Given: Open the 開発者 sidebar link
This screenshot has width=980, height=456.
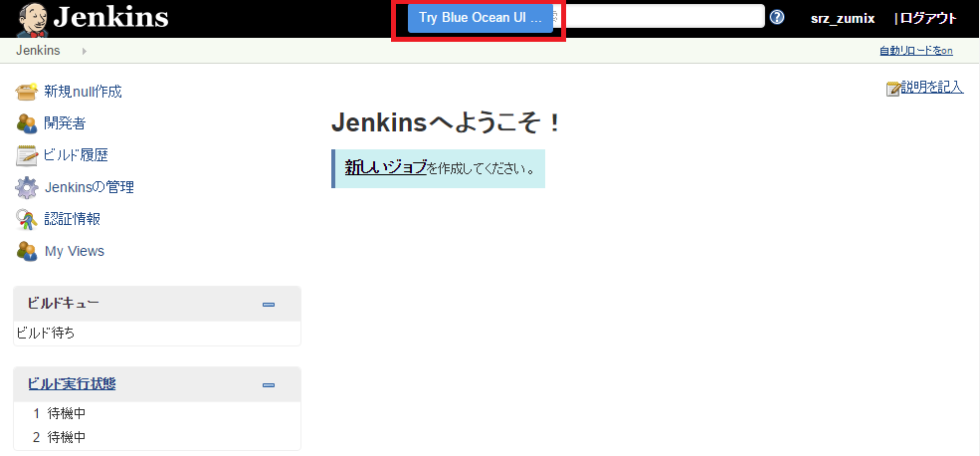Looking at the screenshot, I should tap(65, 123).
